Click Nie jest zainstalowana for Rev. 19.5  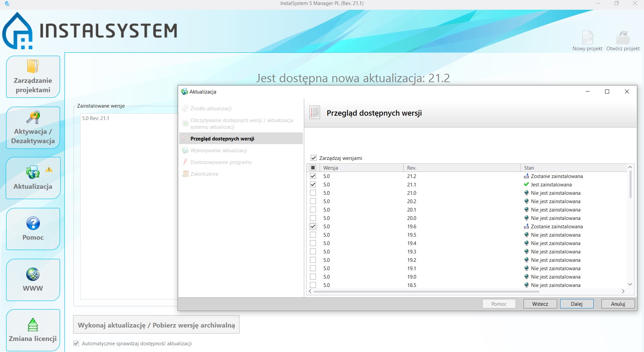pos(555,235)
